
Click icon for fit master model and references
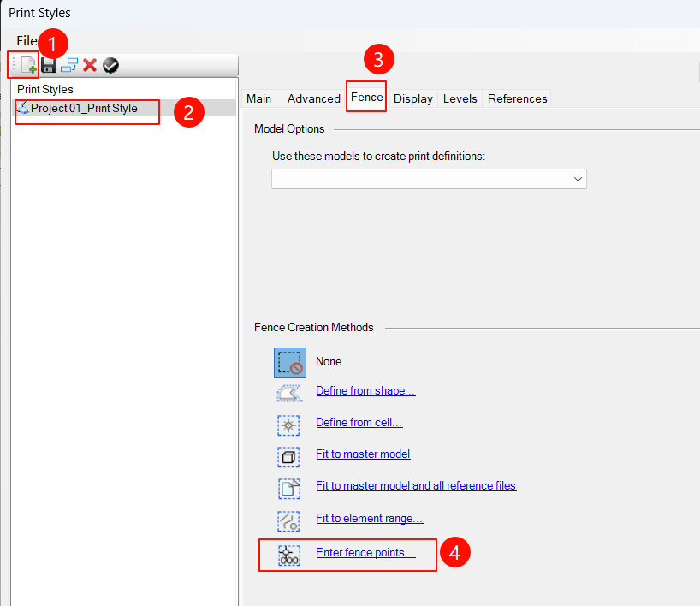tap(289, 488)
